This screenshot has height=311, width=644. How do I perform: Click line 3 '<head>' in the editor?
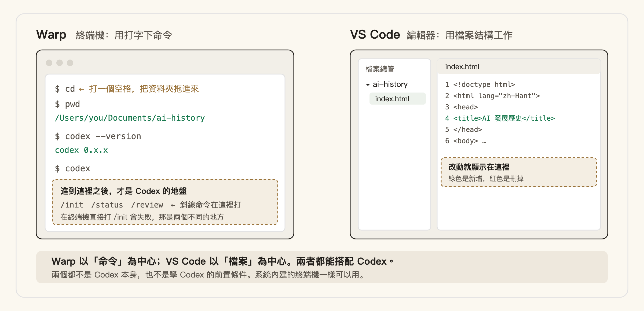click(x=462, y=107)
